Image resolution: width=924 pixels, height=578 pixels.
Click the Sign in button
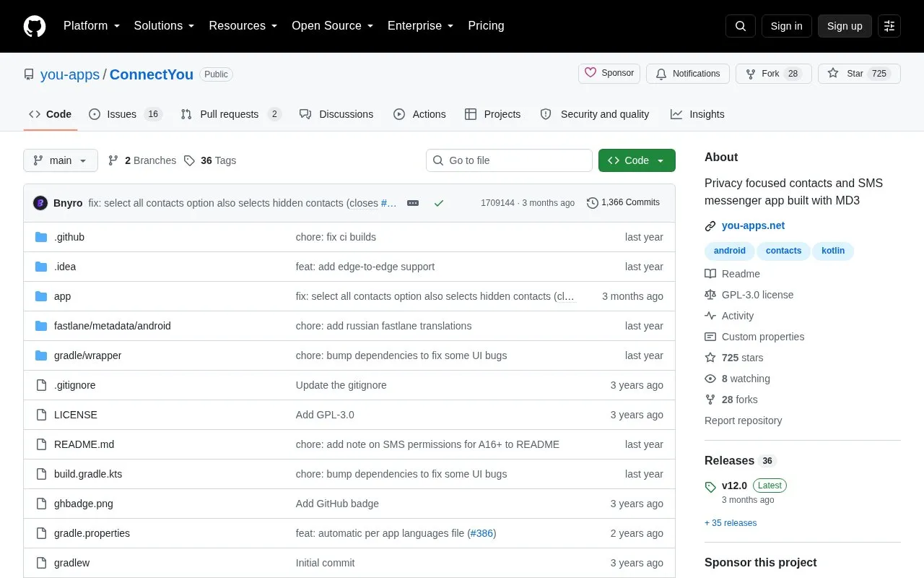787,26
